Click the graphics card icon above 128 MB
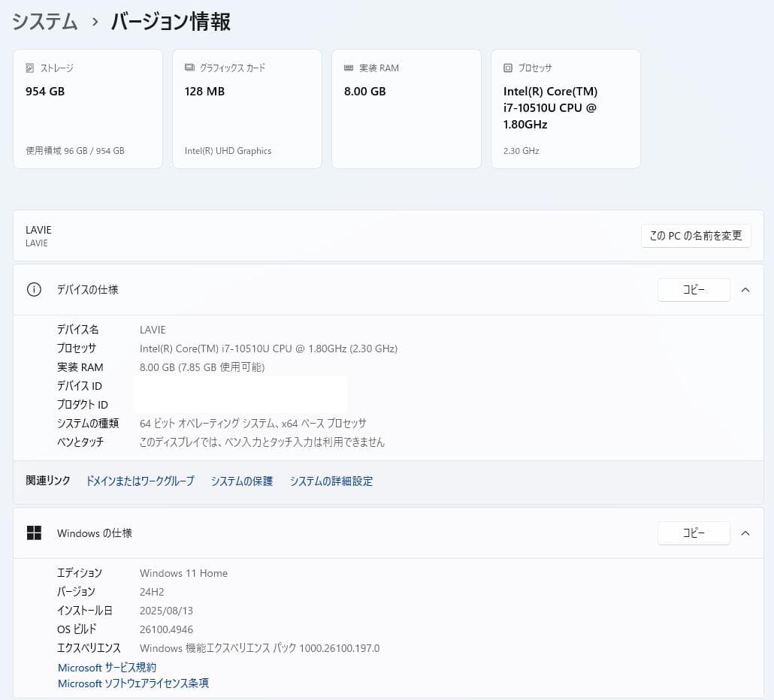This screenshot has height=700, width=774. 188,67
